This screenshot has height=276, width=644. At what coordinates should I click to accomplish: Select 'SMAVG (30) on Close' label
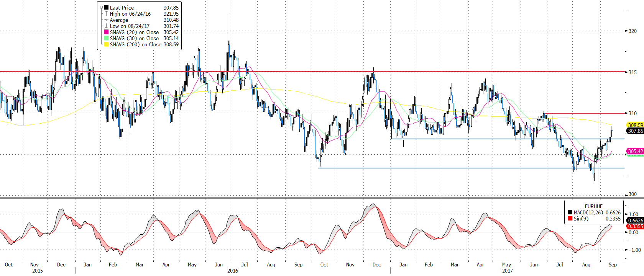click(134, 38)
